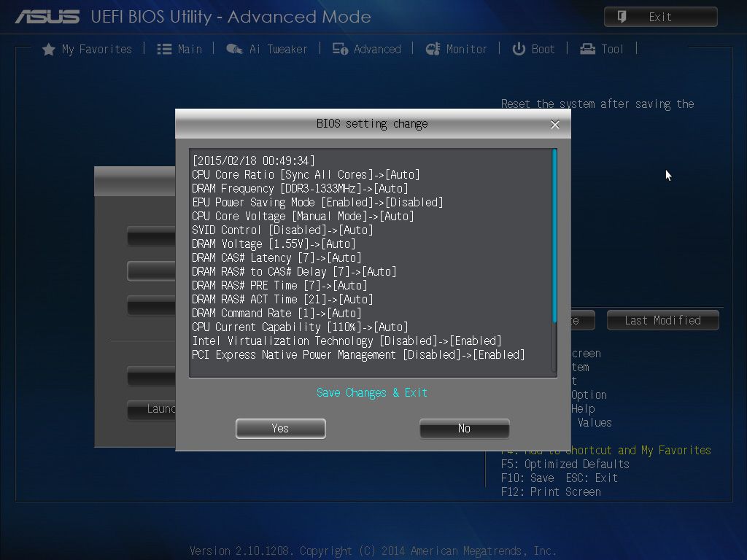Select the Monitor tab

coord(456,49)
